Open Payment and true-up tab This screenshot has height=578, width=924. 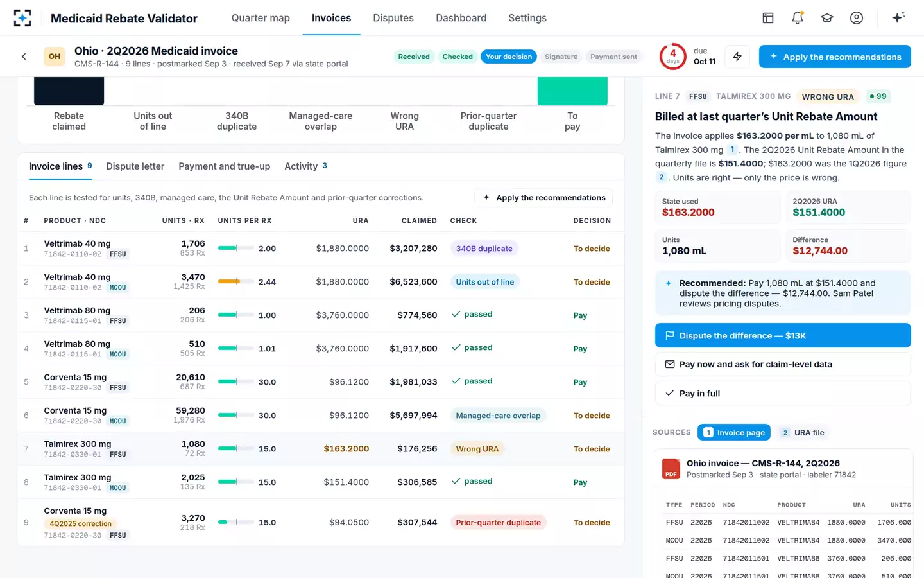point(225,166)
